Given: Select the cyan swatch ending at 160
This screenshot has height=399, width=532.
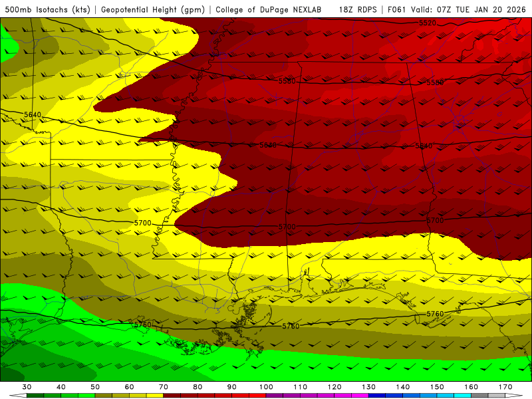Looking at the screenshot, I should pos(462,396).
